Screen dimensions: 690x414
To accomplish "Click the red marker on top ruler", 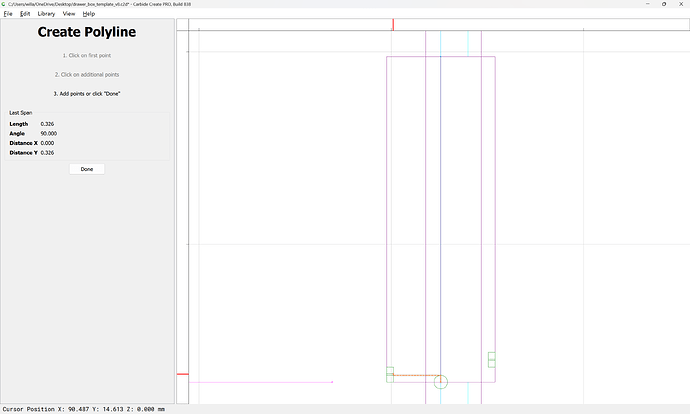I will click(392, 23).
